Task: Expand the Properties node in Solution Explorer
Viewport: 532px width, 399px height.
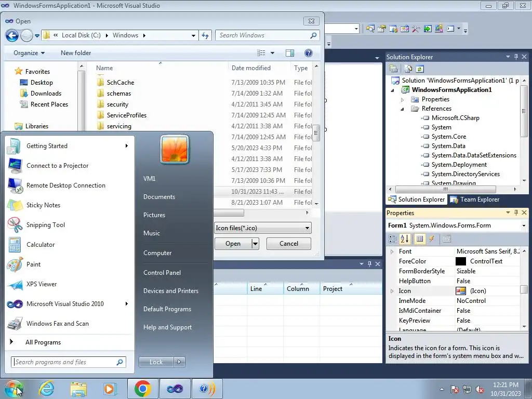Action: tap(403, 99)
